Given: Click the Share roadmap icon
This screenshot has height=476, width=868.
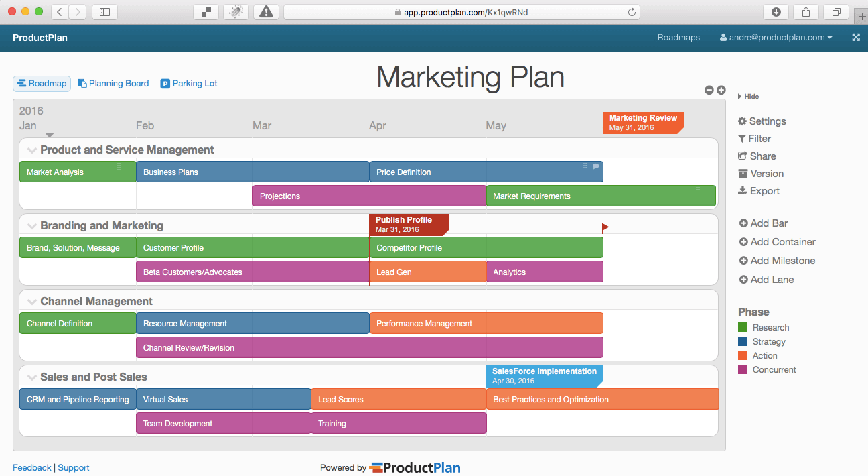Looking at the screenshot, I should pyautogui.click(x=742, y=156).
